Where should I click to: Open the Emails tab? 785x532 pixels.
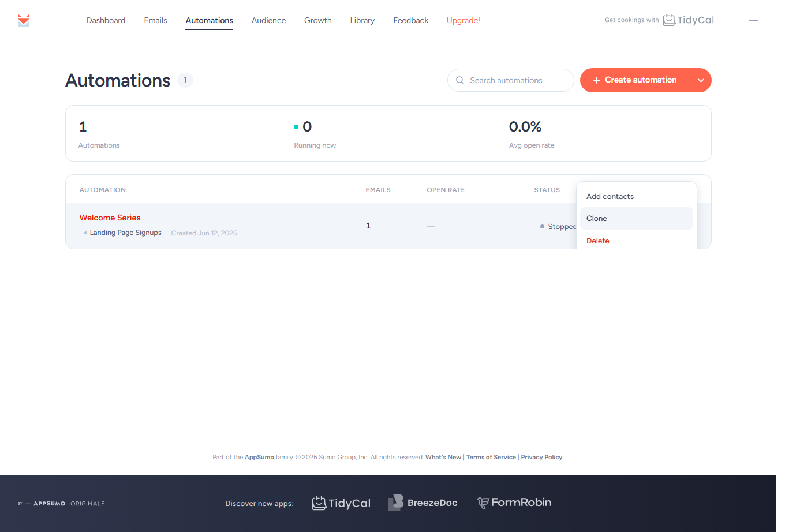tap(155, 20)
